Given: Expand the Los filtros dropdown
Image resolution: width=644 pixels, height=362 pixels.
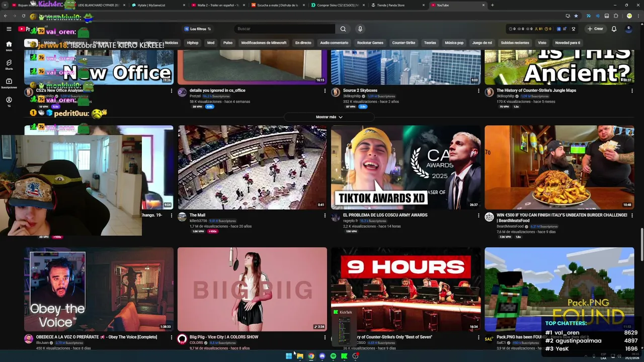Looking at the screenshot, I should (197, 29).
